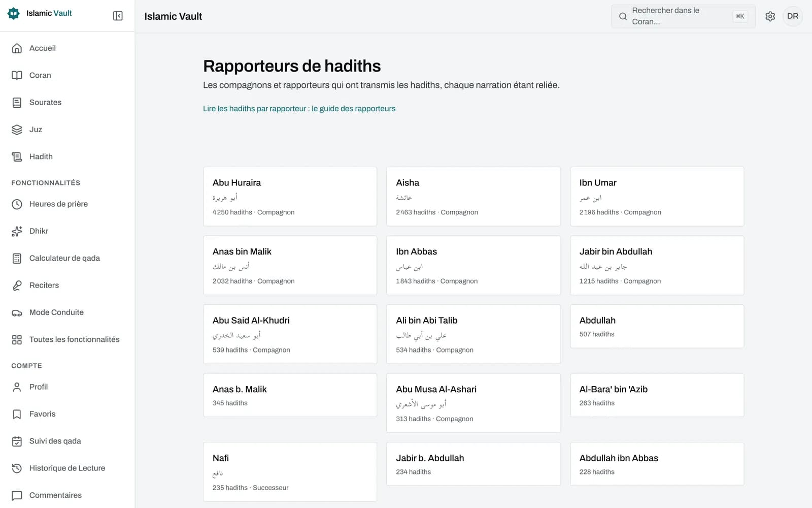
Task: Click the Heures de prière clock icon
Action: (17, 204)
